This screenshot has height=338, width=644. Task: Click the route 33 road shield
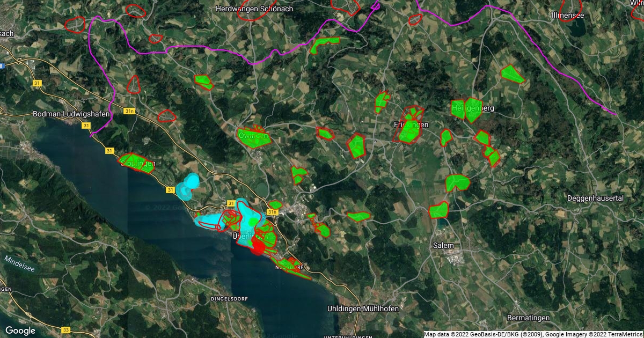(x=65, y=329)
